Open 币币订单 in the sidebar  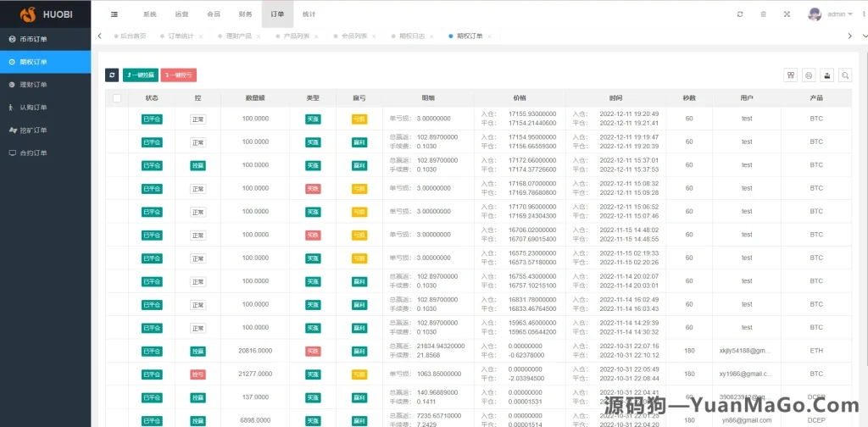(46, 39)
